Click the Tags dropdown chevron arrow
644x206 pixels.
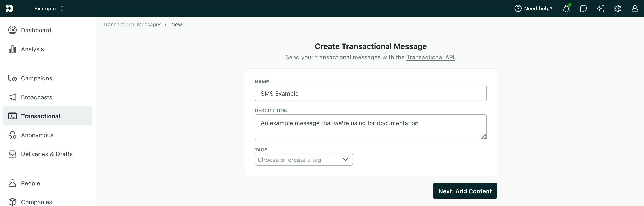tap(345, 159)
